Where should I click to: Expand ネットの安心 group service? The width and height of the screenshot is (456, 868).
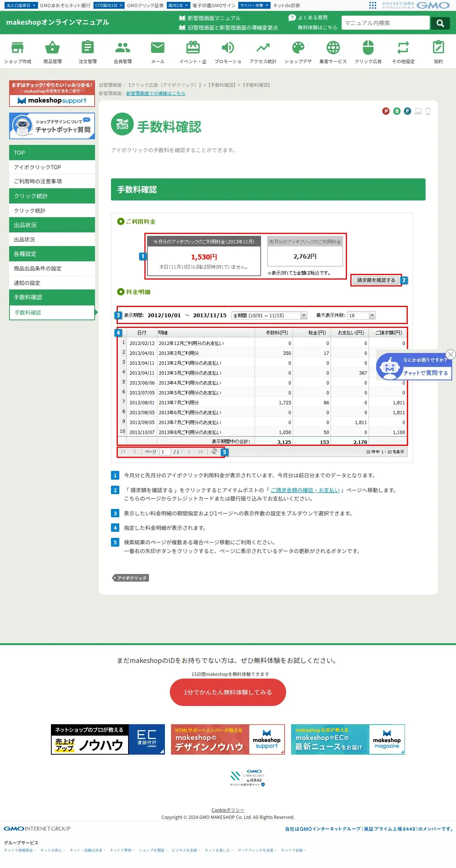click(x=53, y=850)
